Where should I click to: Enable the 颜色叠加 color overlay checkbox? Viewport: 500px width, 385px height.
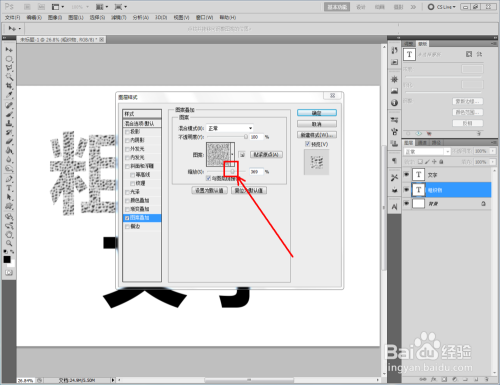[x=127, y=201]
